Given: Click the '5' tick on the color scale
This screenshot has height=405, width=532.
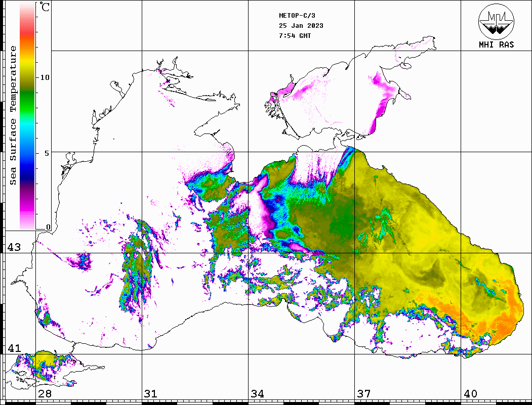Looking at the screenshot, I should tap(47, 153).
